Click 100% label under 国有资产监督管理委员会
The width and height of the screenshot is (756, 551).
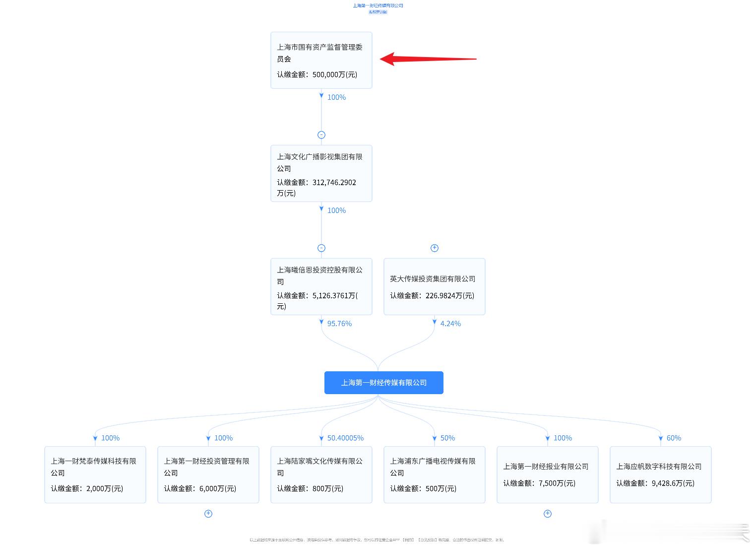(x=336, y=97)
